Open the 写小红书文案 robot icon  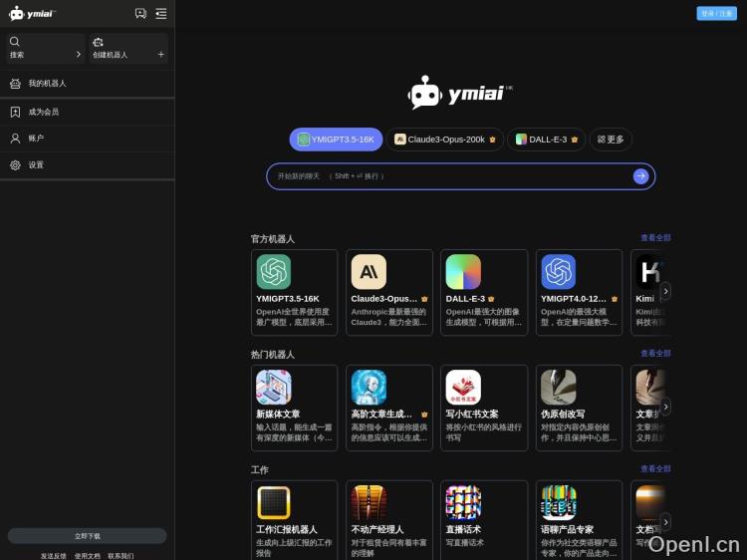tap(463, 387)
